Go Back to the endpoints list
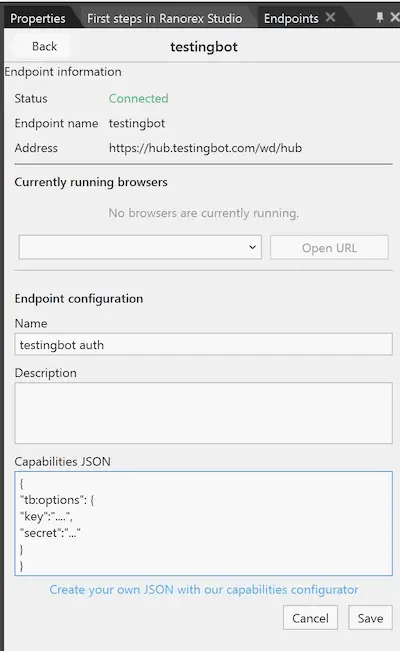 coord(44,46)
